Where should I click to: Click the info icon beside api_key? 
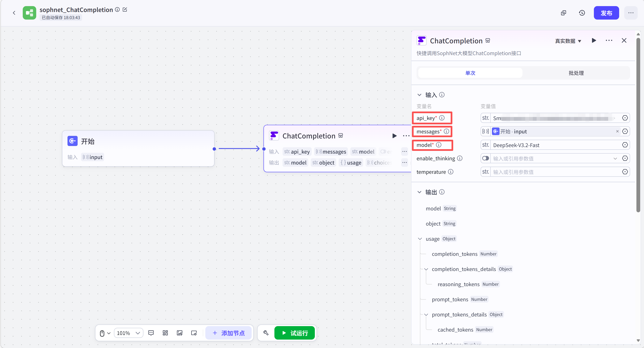(442, 118)
